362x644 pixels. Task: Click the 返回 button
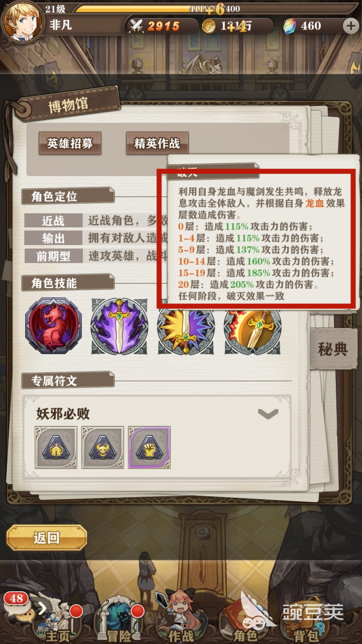47,538
